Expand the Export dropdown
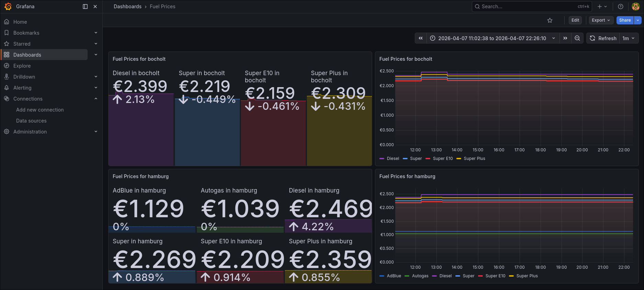Image resolution: width=644 pixels, height=290 pixels. (x=601, y=20)
